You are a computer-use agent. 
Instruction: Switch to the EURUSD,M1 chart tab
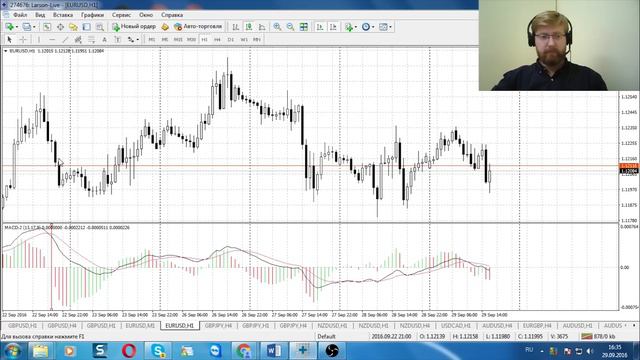point(140,326)
